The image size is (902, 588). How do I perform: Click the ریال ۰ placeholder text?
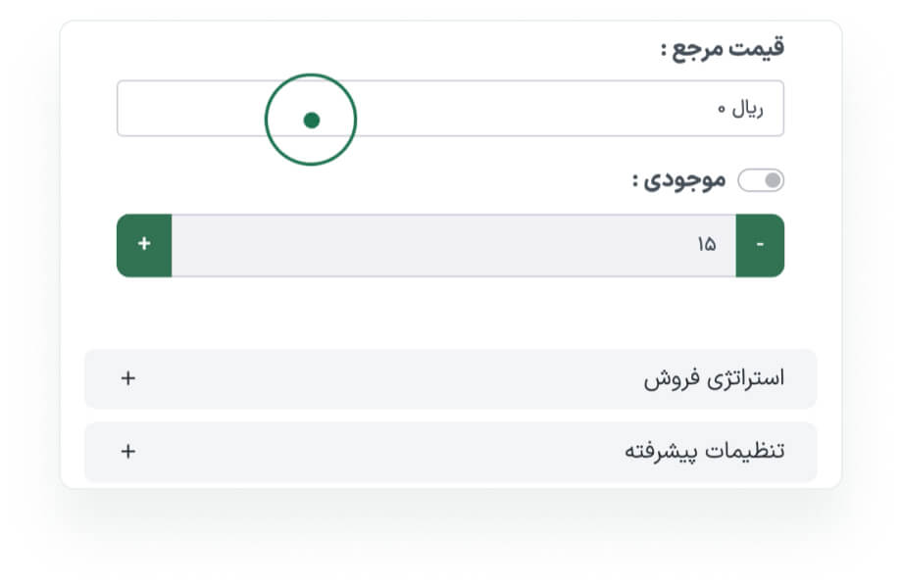(x=739, y=109)
